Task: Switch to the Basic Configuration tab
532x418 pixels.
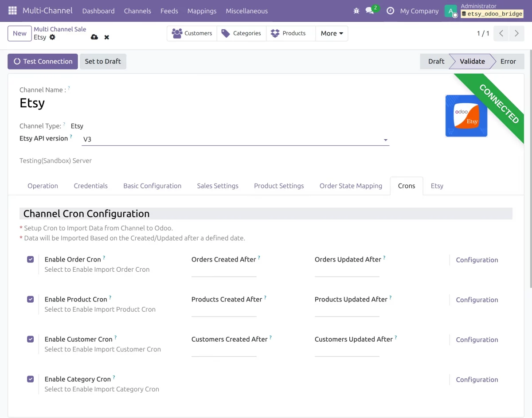Action: point(152,186)
